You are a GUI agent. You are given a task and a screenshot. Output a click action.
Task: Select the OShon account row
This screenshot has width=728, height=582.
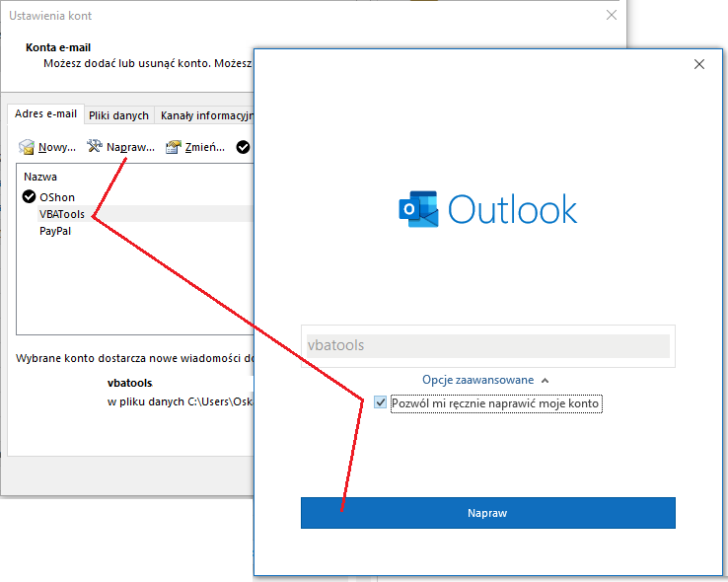click(137, 196)
